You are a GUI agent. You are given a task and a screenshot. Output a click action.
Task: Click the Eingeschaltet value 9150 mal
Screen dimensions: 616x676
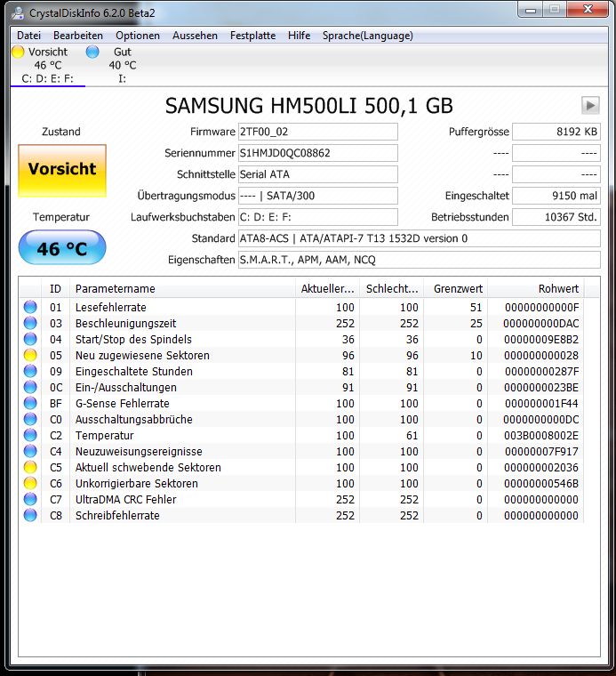click(556, 196)
